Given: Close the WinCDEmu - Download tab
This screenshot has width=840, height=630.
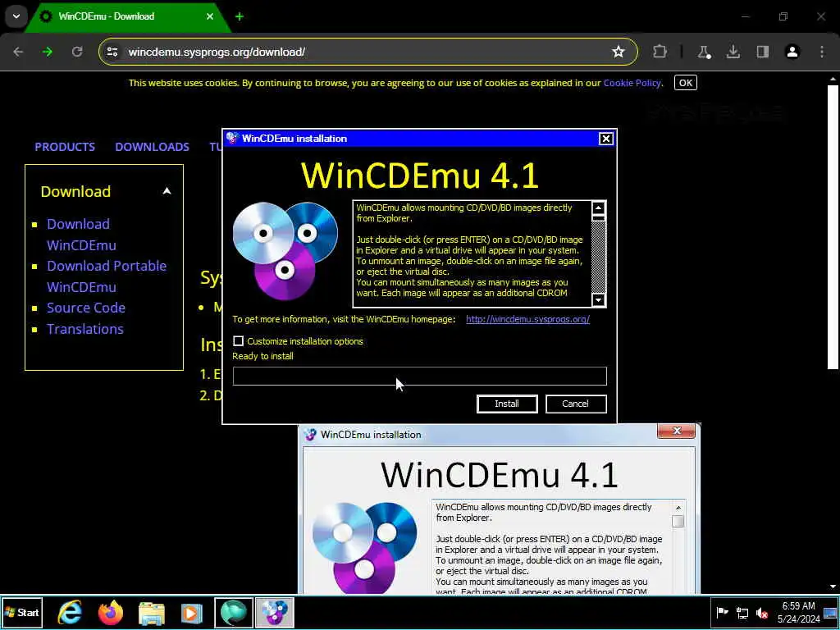Looking at the screenshot, I should tap(210, 16).
